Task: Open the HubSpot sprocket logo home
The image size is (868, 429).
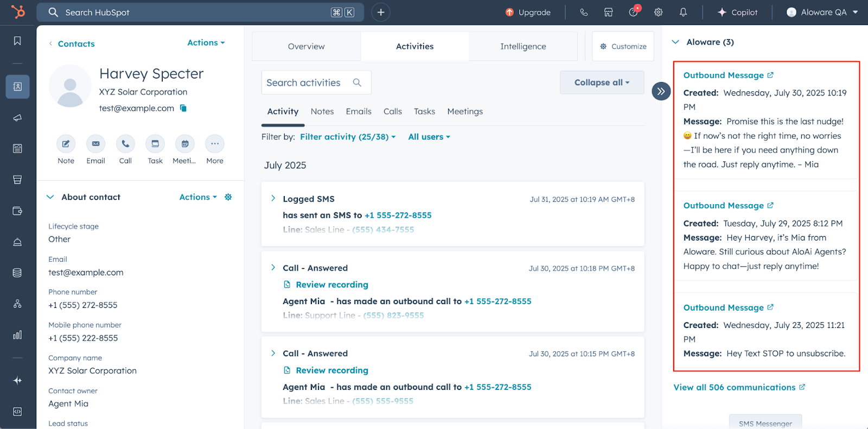Action: click(x=18, y=11)
